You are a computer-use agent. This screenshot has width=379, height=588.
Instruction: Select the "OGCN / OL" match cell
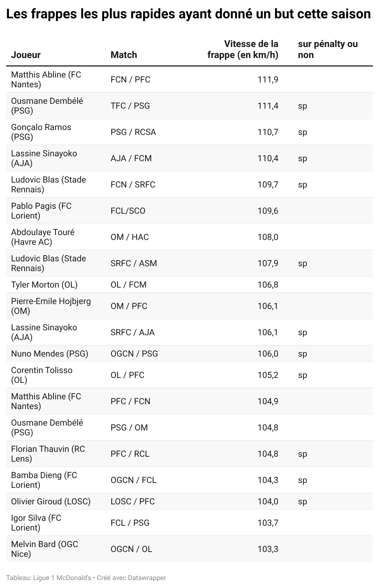pos(131,549)
